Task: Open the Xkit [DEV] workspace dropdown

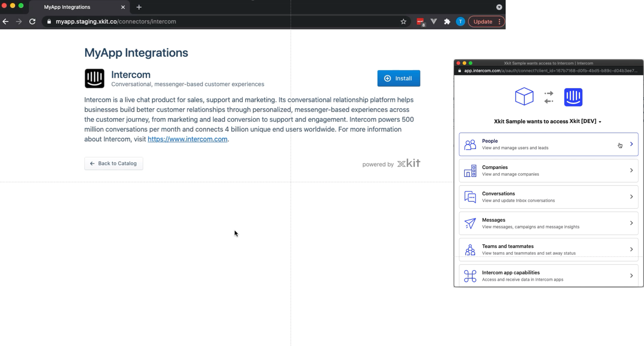Action: [585, 121]
